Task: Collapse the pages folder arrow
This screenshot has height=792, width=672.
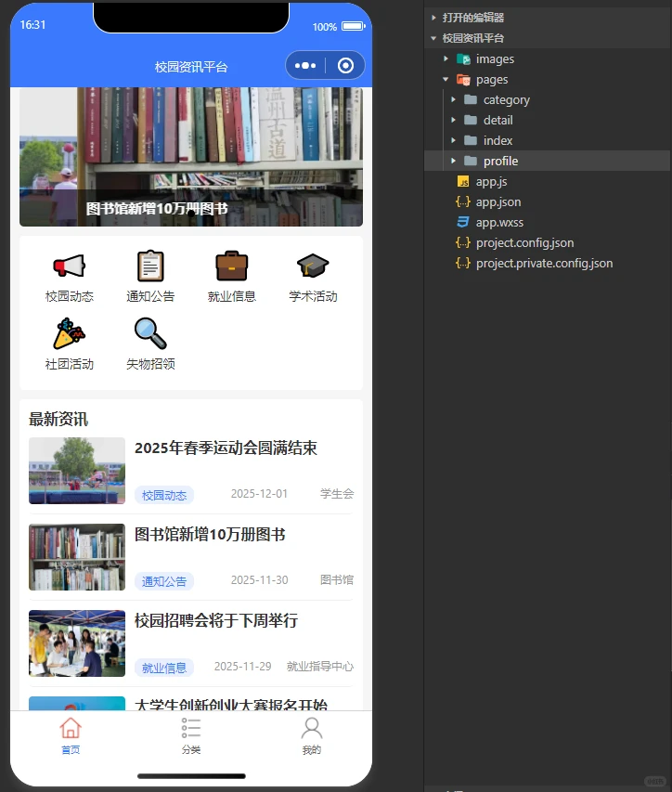Action: 446,79
